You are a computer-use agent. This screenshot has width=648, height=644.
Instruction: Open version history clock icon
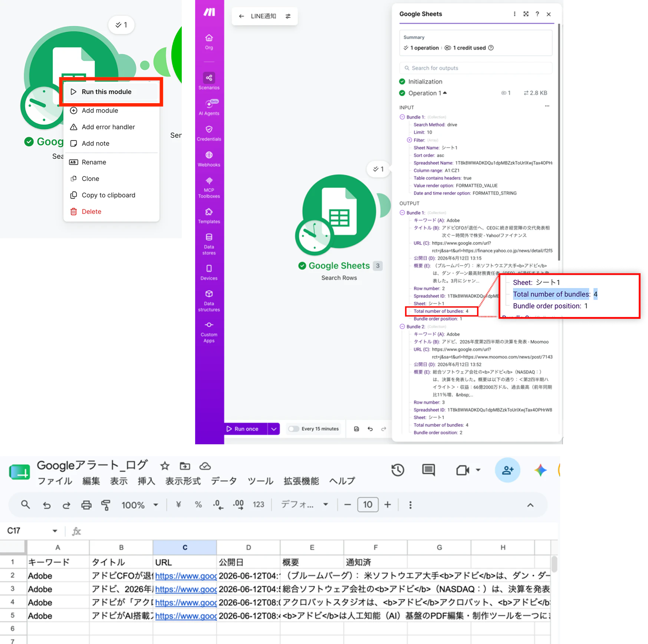[x=398, y=470]
